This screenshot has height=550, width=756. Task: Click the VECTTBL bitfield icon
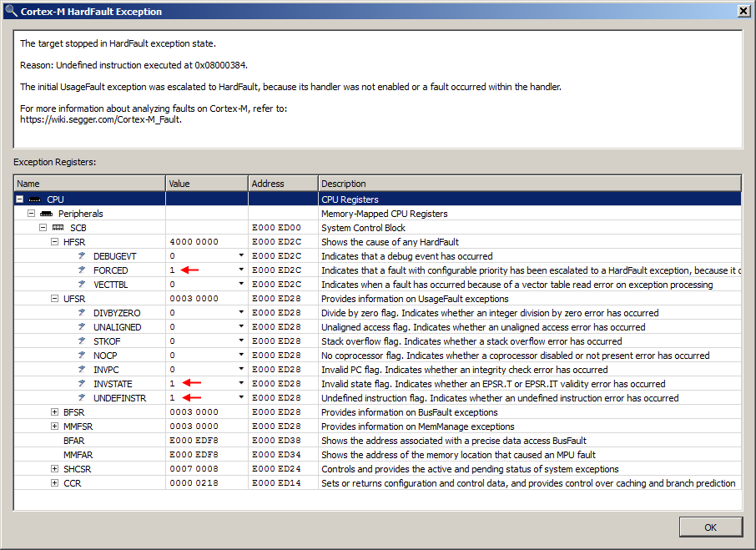pyautogui.click(x=81, y=285)
